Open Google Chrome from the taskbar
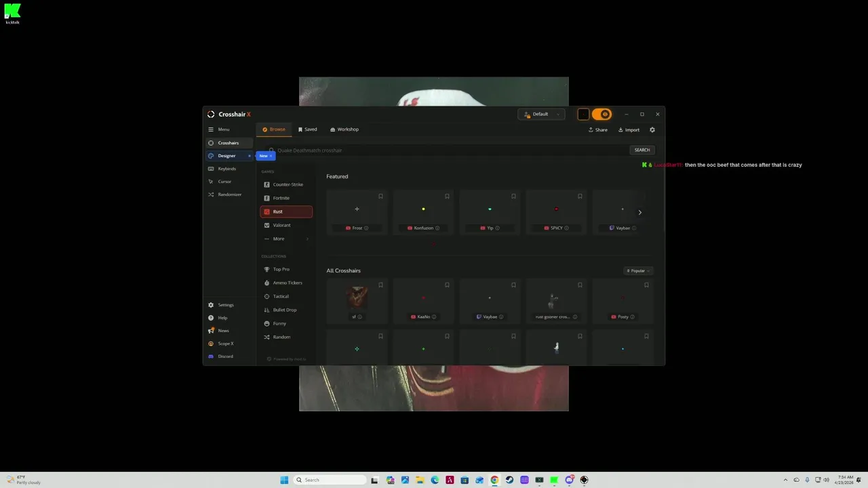 click(494, 480)
